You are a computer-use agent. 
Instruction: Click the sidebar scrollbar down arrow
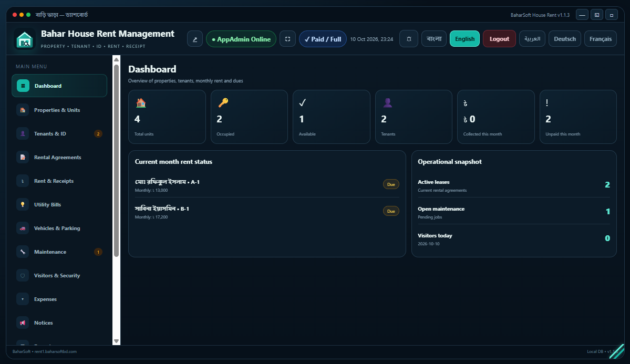coord(117,341)
